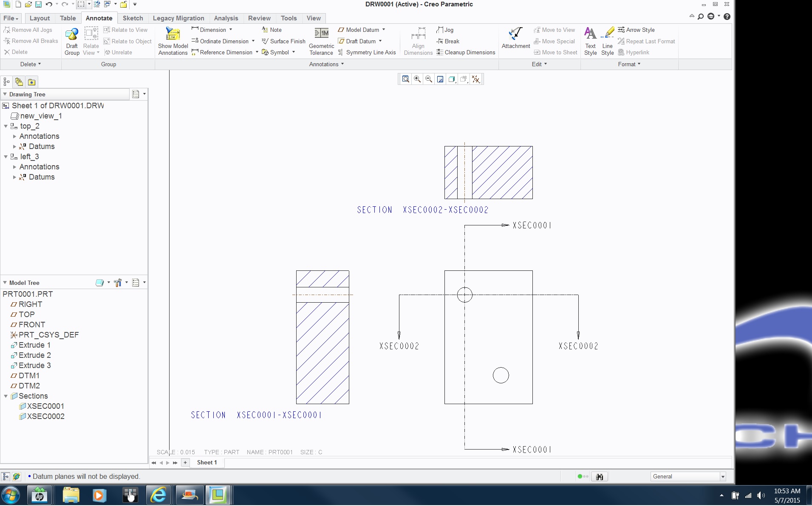812x506 pixels.
Task: Toggle the navigator panel display icon
Action: (x=6, y=477)
